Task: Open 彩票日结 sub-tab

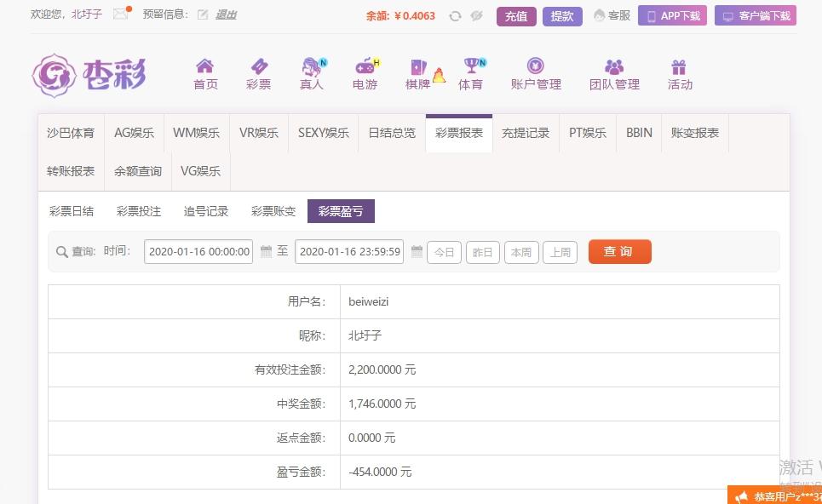Action: tap(72, 211)
